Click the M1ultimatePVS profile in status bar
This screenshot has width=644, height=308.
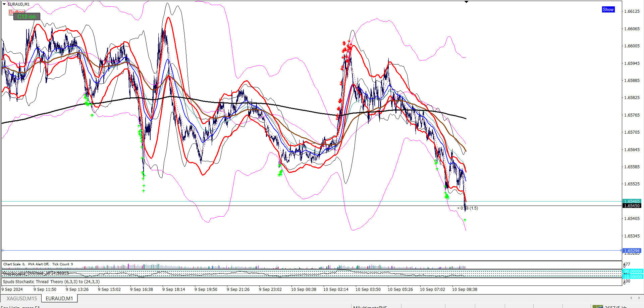(x=370, y=307)
